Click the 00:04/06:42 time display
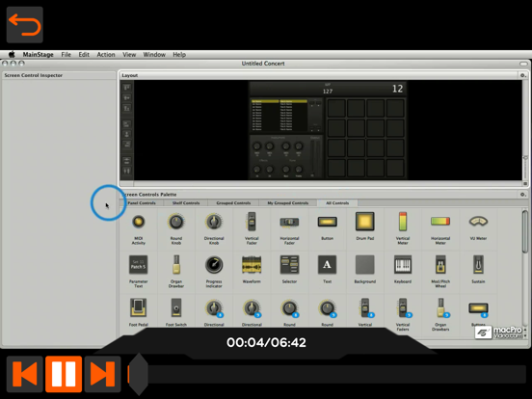Screen dimensions: 532x399 point(266,342)
